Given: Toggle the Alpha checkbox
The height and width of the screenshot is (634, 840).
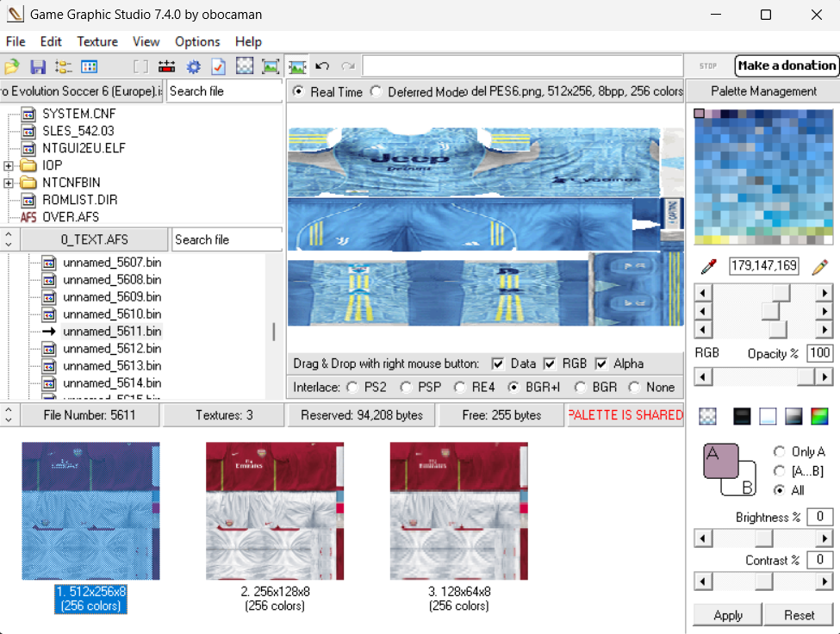Looking at the screenshot, I should (601, 364).
